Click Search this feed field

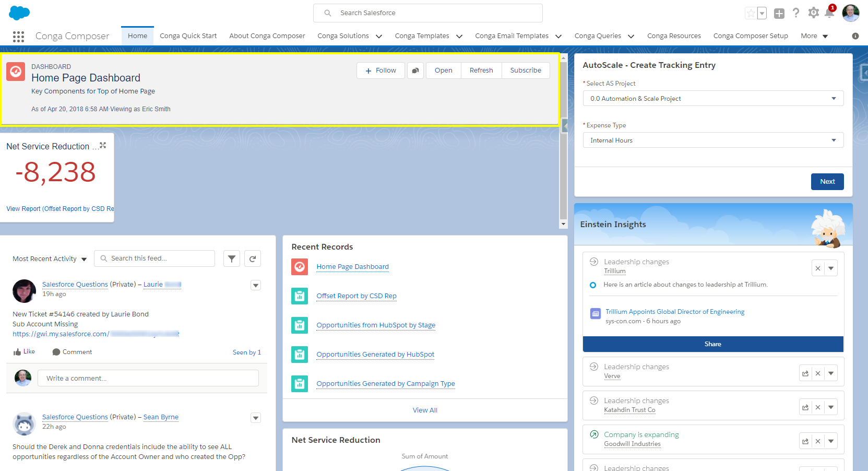point(154,258)
